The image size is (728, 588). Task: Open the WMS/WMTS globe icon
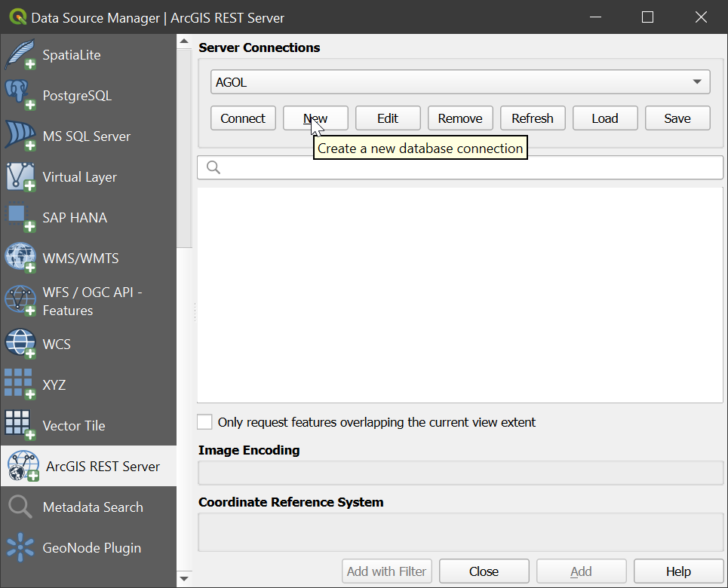click(x=20, y=259)
